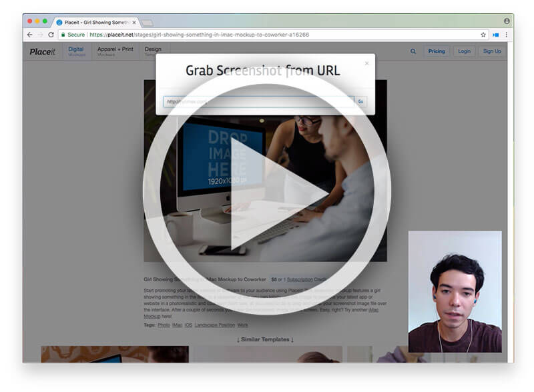
Task: Click the green Secure lock icon
Action: pyautogui.click(x=63, y=35)
